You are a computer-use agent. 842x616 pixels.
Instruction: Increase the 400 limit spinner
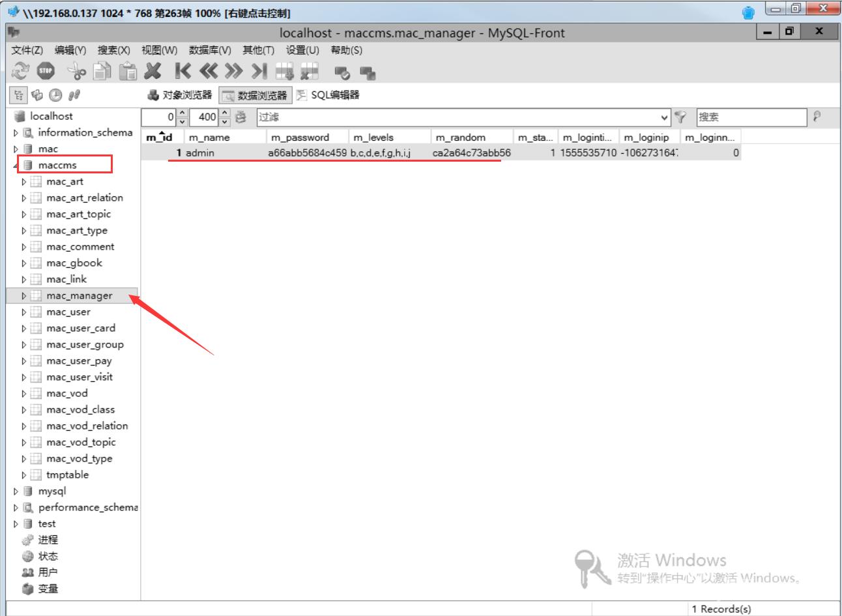point(225,113)
